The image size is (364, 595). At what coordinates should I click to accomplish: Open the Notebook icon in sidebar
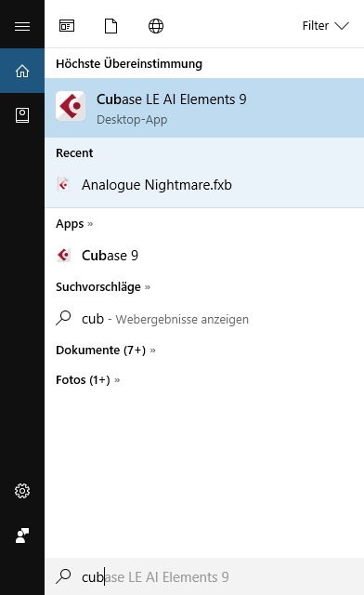pos(22,115)
